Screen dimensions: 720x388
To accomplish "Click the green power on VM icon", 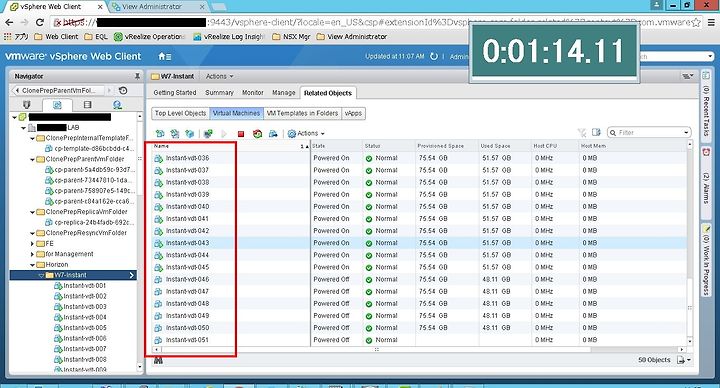I will pyautogui.click(x=224, y=134).
